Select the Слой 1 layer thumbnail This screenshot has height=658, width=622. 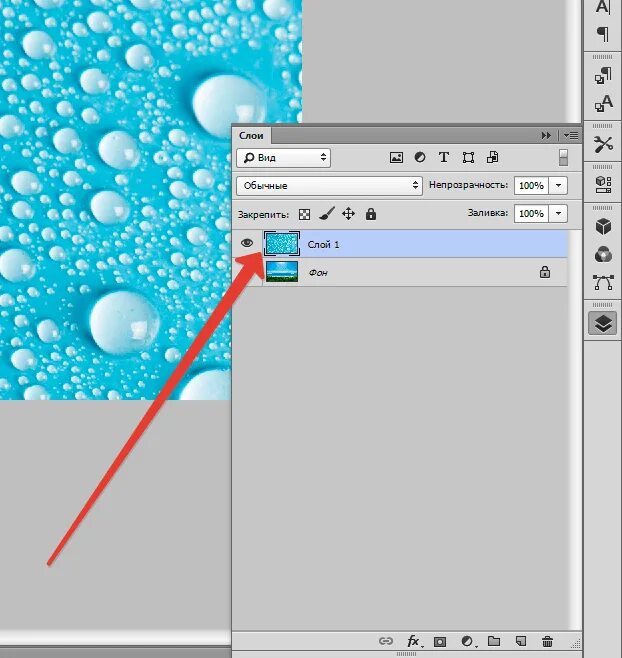point(282,243)
